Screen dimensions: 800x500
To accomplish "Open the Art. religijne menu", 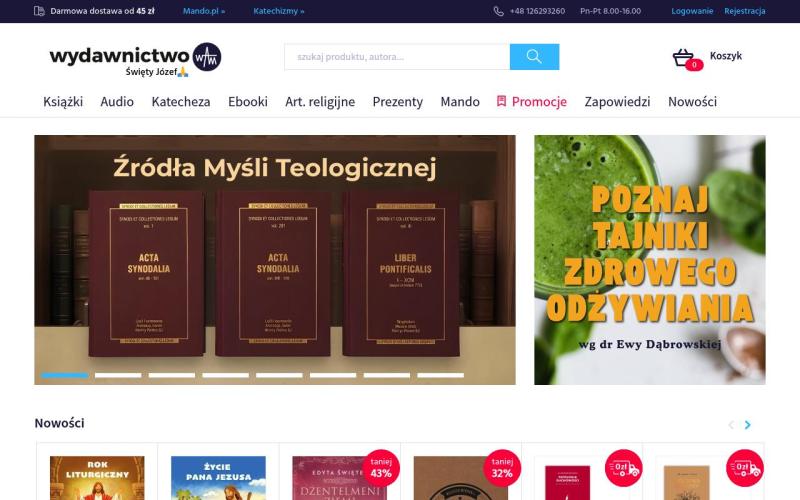I will coord(320,102).
